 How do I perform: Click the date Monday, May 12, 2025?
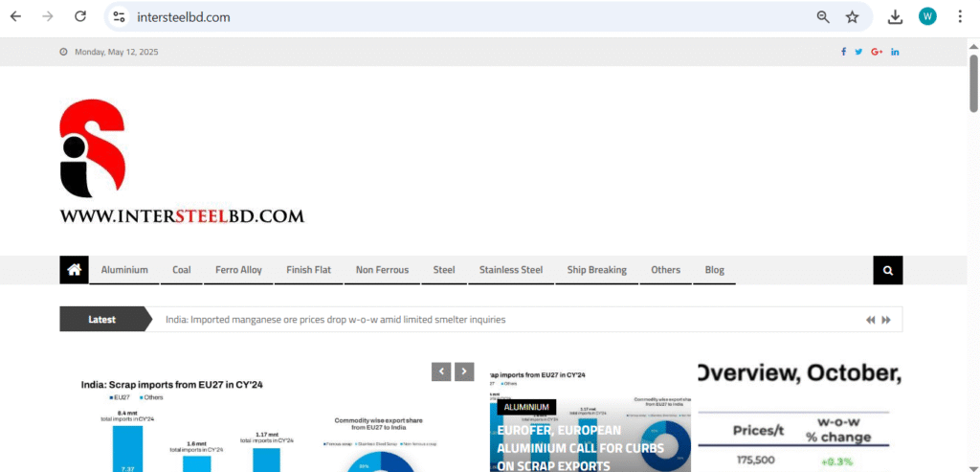(x=116, y=52)
